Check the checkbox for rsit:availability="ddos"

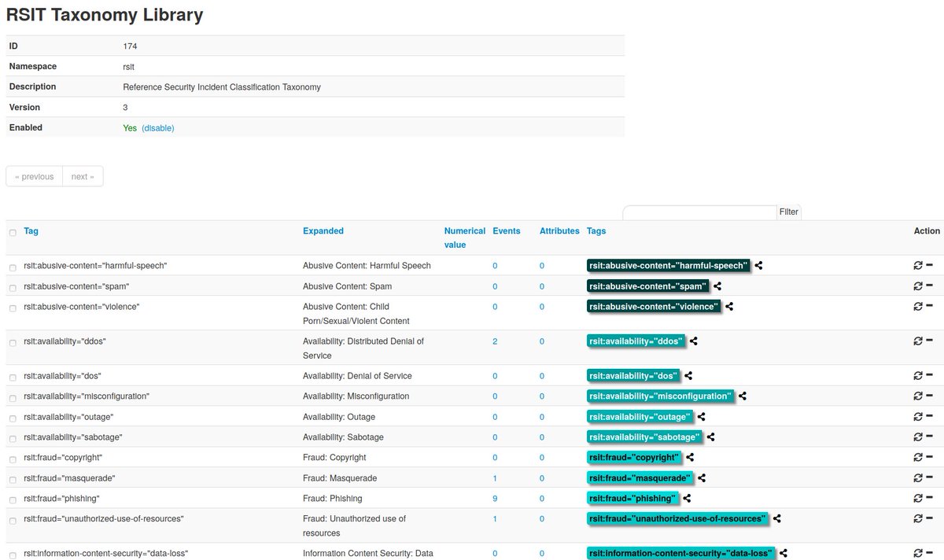[x=13, y=342]
